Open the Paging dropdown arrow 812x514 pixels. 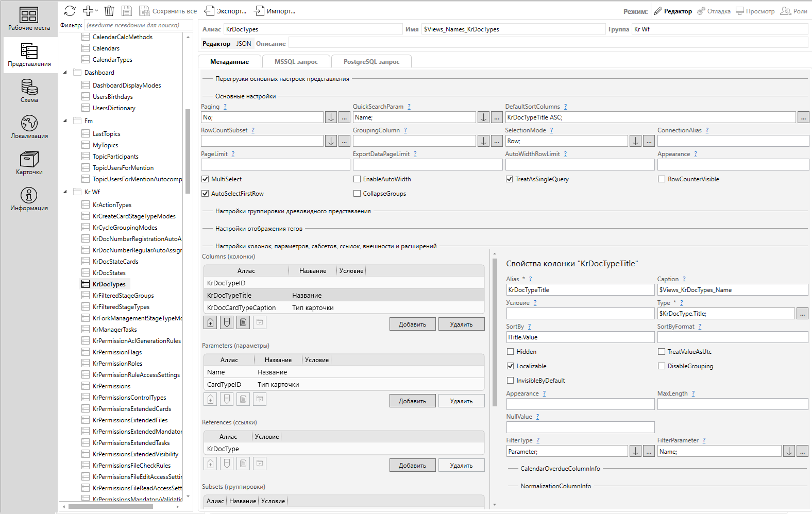click(331, 117)
